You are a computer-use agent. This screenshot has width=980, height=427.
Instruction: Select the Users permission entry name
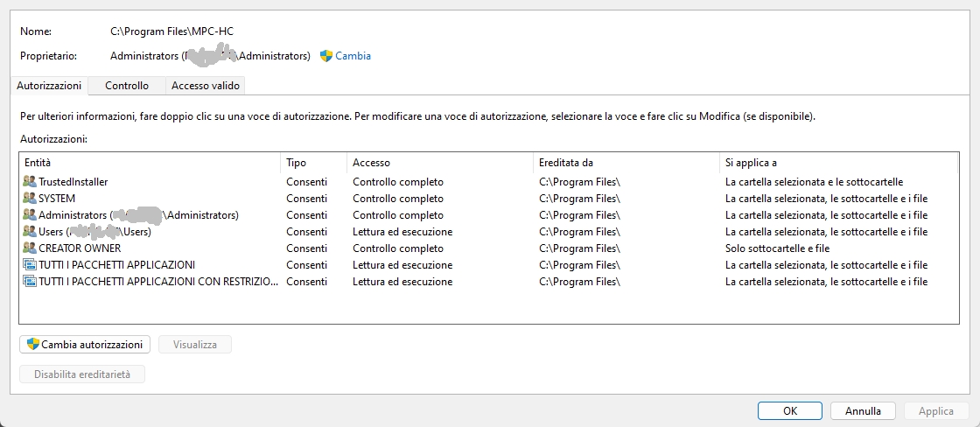tap(95, 232)
